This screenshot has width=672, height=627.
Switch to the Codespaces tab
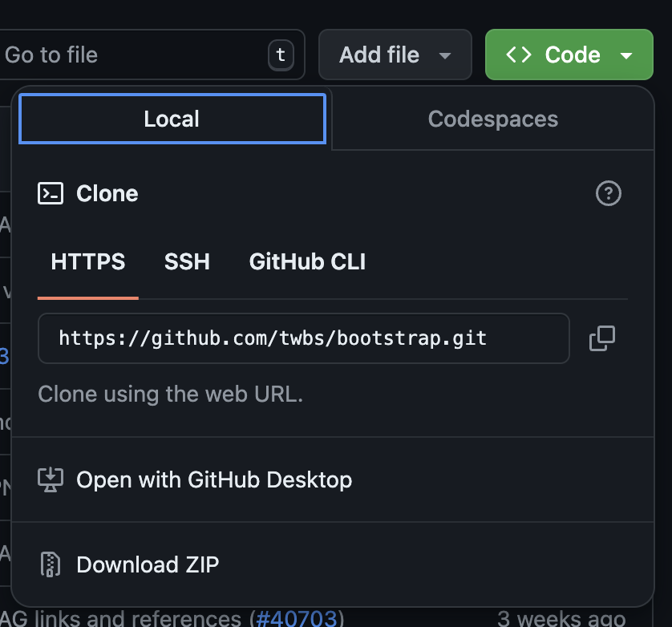coord(493,119)
